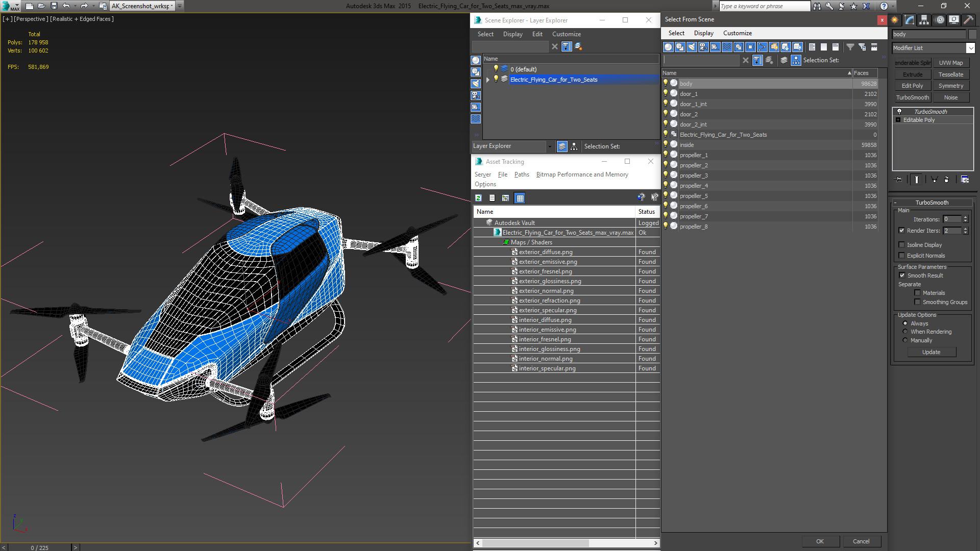Screen dimensions: 980x551
Task: Switch Asset Tracking to table view
Action: click(x=520, y=198)
